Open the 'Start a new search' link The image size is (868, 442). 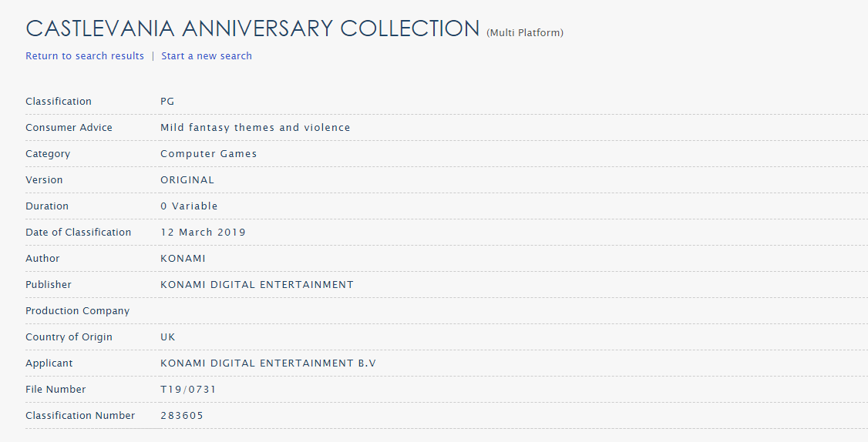click(x=207, y=56)
